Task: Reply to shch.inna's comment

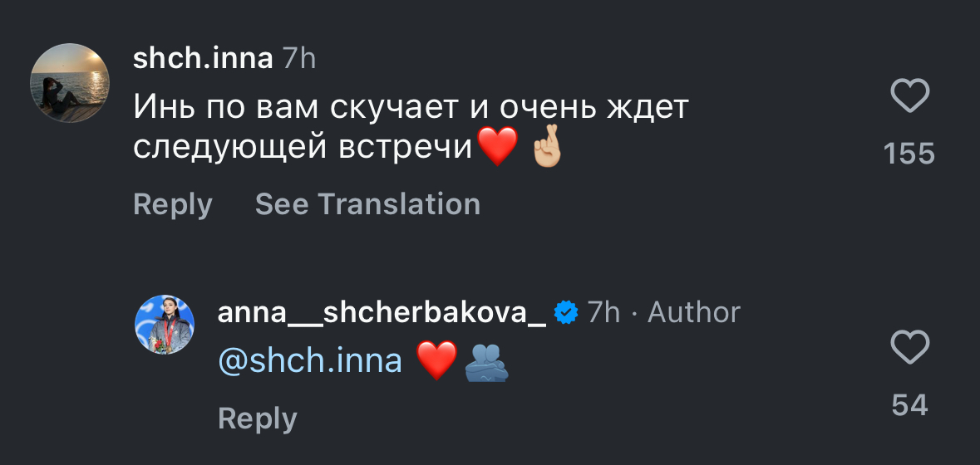Action: coord(173,204)
